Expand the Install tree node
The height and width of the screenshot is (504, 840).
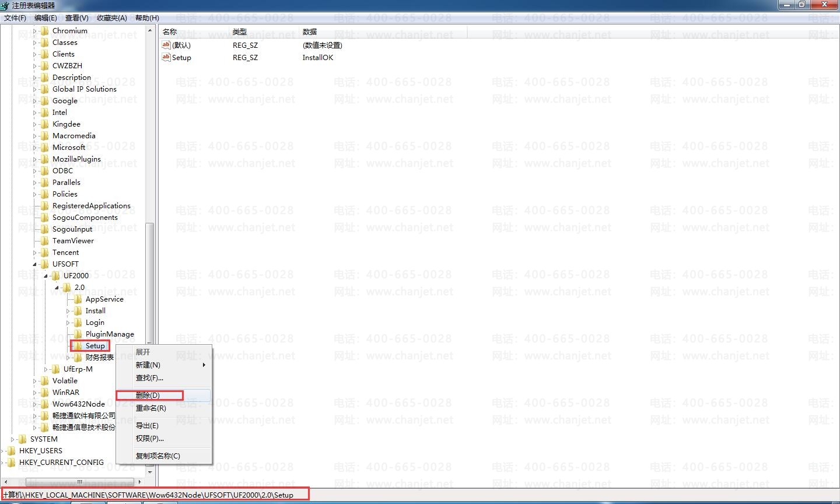point(68,311)
